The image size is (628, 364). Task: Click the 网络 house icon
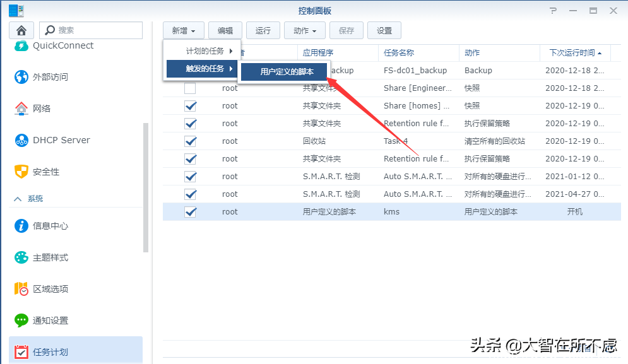tap(21, 109)
